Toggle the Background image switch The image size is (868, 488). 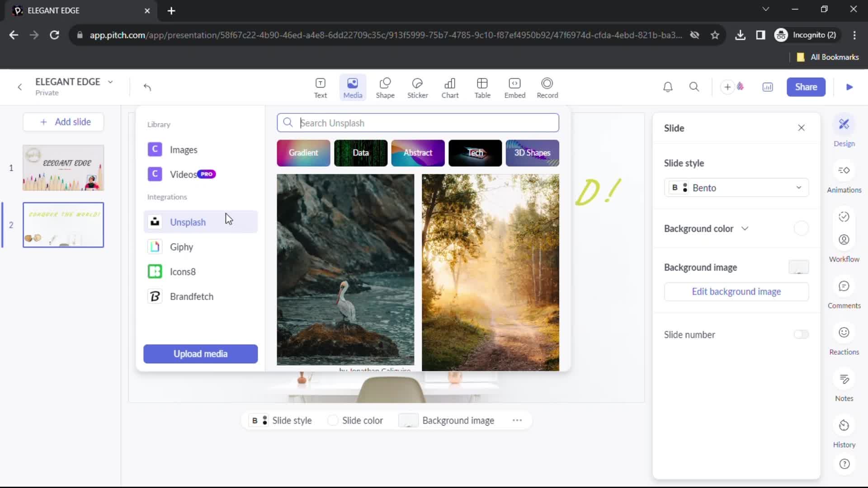pyautogui.click(x=799, y=267)
